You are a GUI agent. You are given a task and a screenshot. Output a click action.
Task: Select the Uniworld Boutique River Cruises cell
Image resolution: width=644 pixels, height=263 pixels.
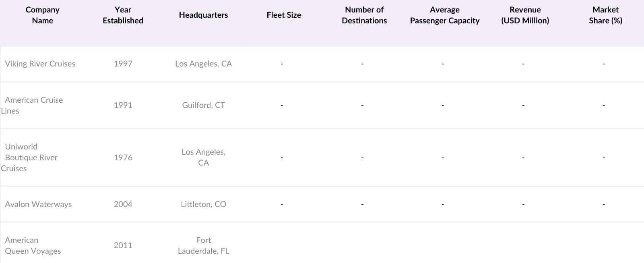[31, 157]
